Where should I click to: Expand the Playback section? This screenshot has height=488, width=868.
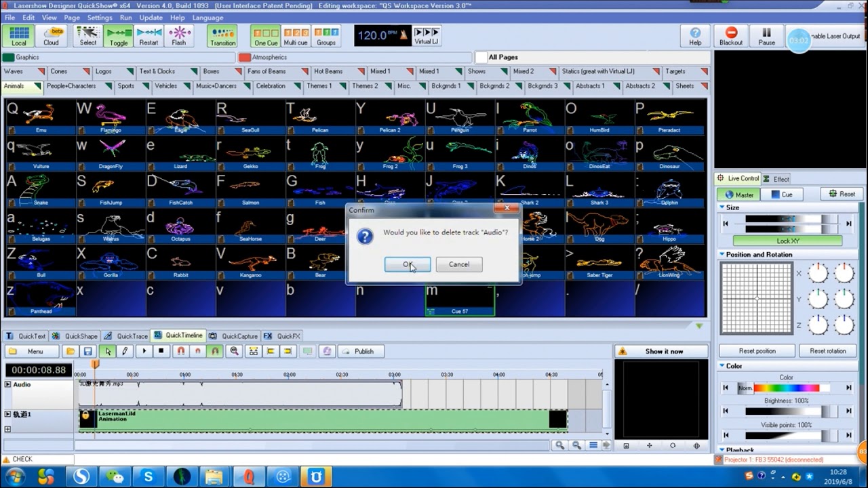pos(722,450)
